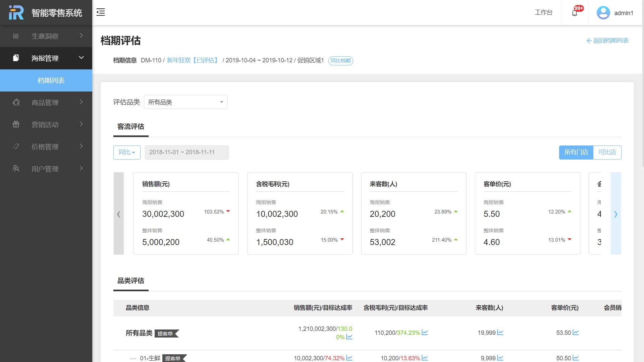Open trend chart icon for 所有品类 客单价
This screenshot has height=362, width=644.
point(576,333)
